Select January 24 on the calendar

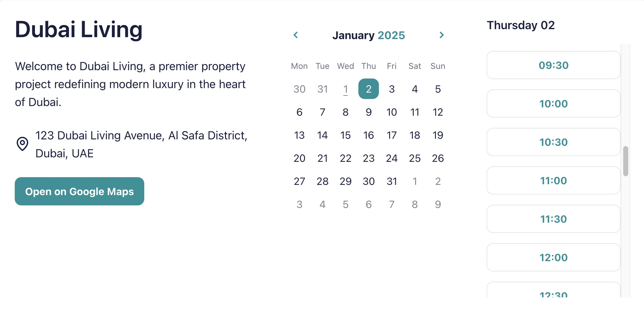392,158
